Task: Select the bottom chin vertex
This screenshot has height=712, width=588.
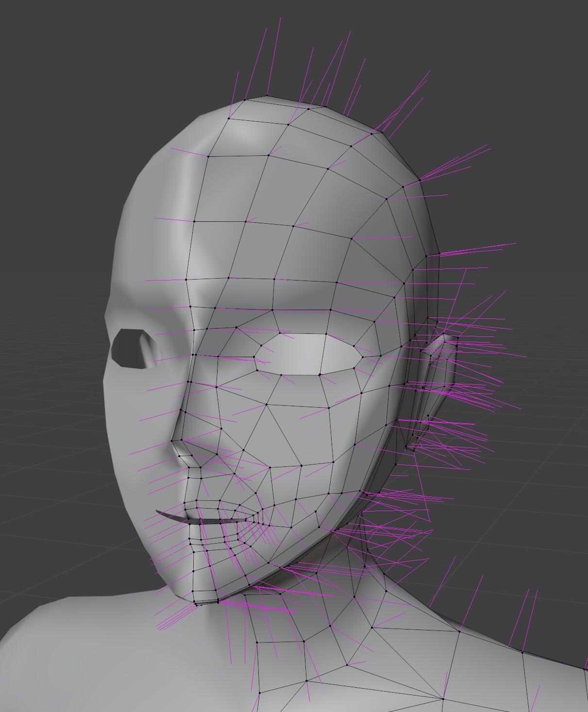Action: 196,604
